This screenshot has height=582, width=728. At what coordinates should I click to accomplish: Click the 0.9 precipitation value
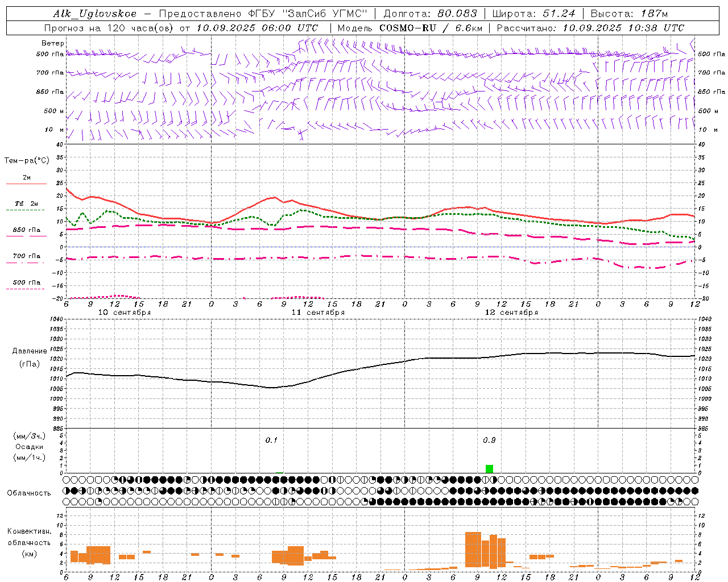pyautogui.click(x=489, y=440)
